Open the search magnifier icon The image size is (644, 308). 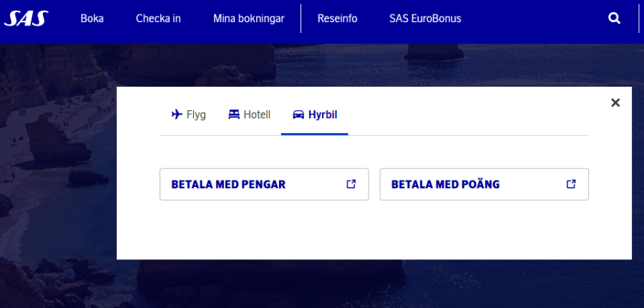click(x=614, y=19)
